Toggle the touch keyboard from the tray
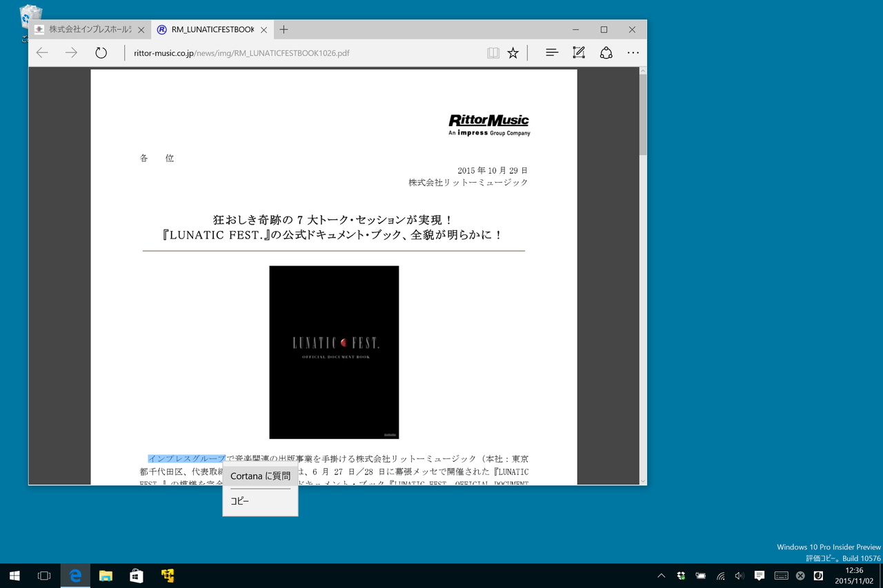The width and height of the screenshot is (883, 588). click(x=781, y=576)
